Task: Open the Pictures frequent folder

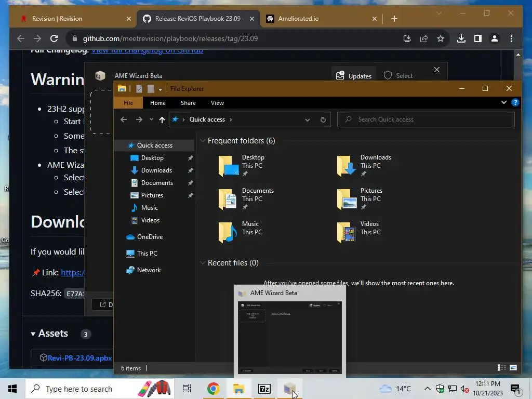Action: 360,199
